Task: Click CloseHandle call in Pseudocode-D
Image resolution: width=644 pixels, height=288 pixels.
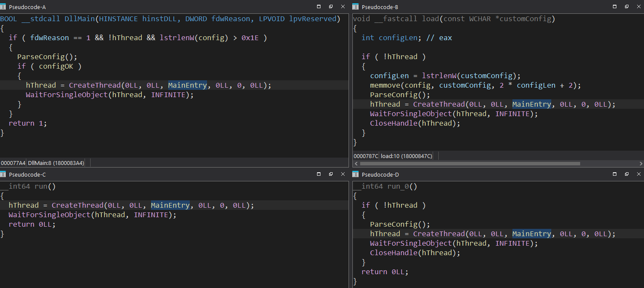Action: 394,253
